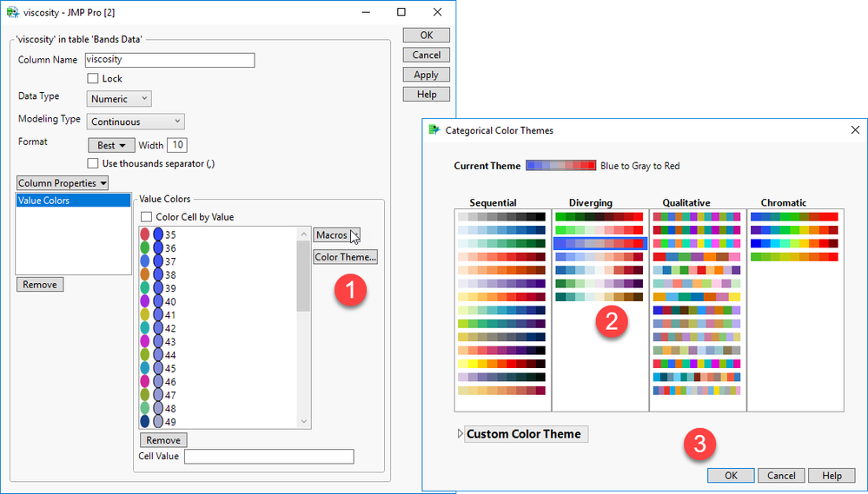Select the pastel Qualitative theme row
The image size is (868, 494).
(x=697, y=283)
